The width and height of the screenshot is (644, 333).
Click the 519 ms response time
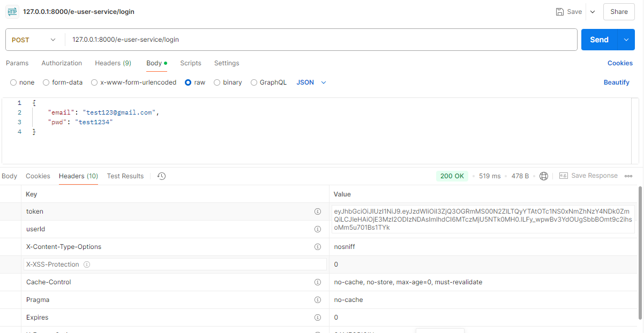(490, 176)
